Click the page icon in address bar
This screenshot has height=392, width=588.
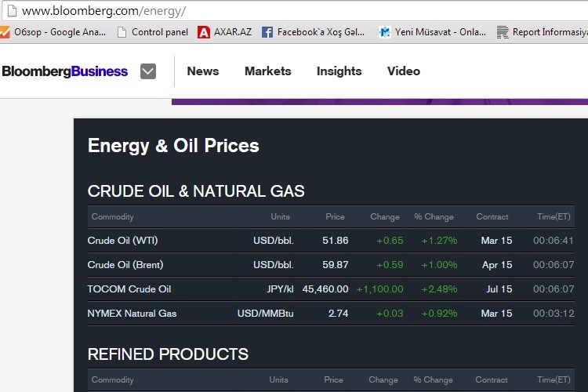point(10,11)
